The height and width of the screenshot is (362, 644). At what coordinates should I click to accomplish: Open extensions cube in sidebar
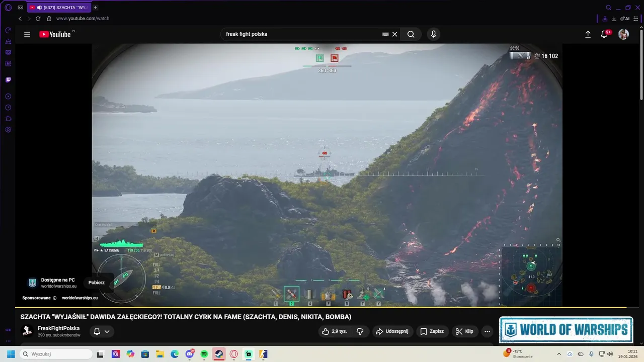click(8, 119)
